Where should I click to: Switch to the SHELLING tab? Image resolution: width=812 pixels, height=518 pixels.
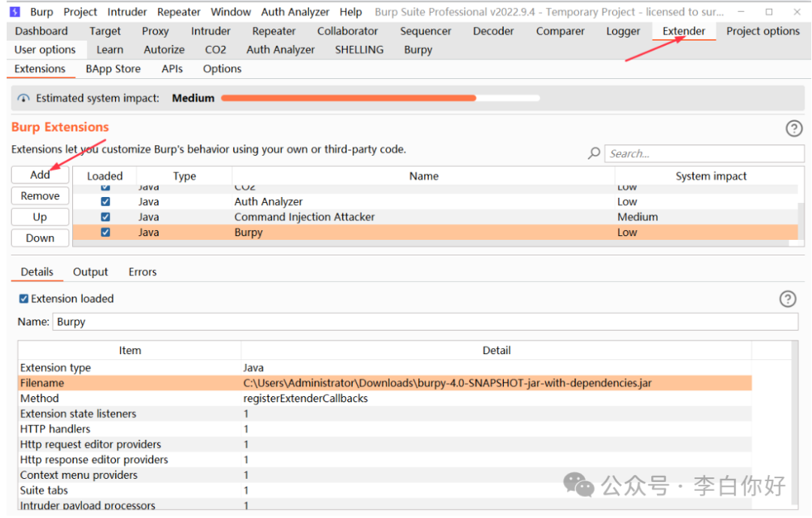[359, 50]
